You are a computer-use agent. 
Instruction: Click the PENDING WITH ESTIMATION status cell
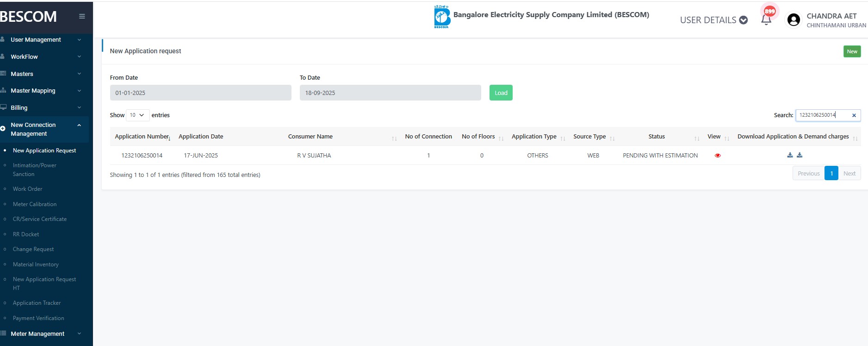[660, 156]
